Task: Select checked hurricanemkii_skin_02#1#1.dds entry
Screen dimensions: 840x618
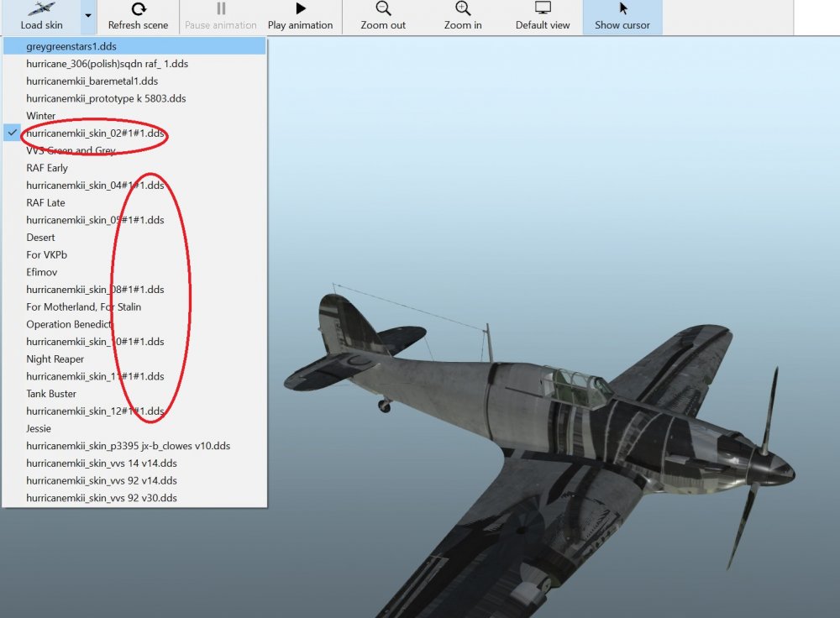Action: [x=134, y=134]
